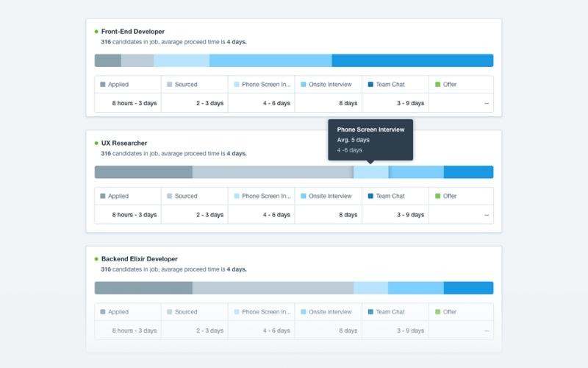Viewport: 588px width, 368px height.
Task: Click Offer green square in Front-End Developer card
Action: (x=438, y=85)
